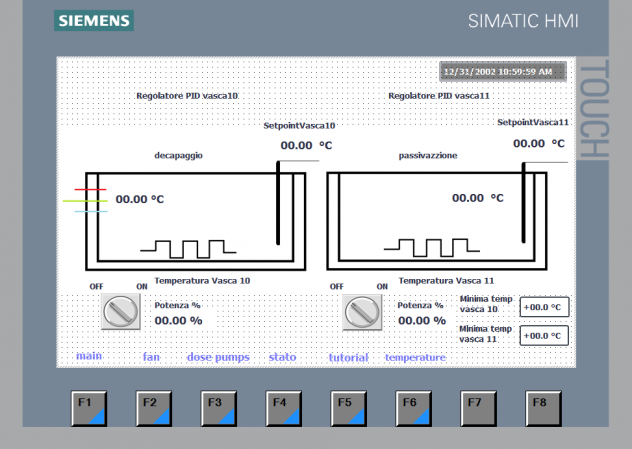Click the SetpointVasca11 value 00.00 °C
Screen dimensions: 632x449
point(539,143)
